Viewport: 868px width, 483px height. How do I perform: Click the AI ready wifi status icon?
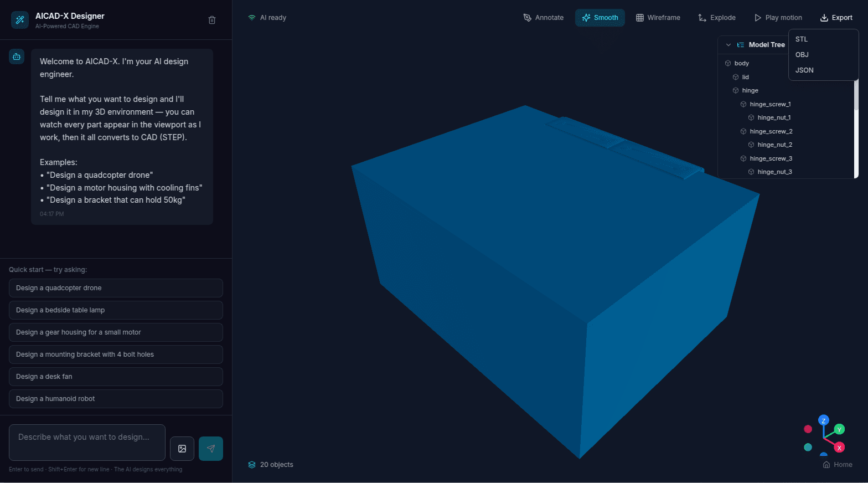(252, 18)
